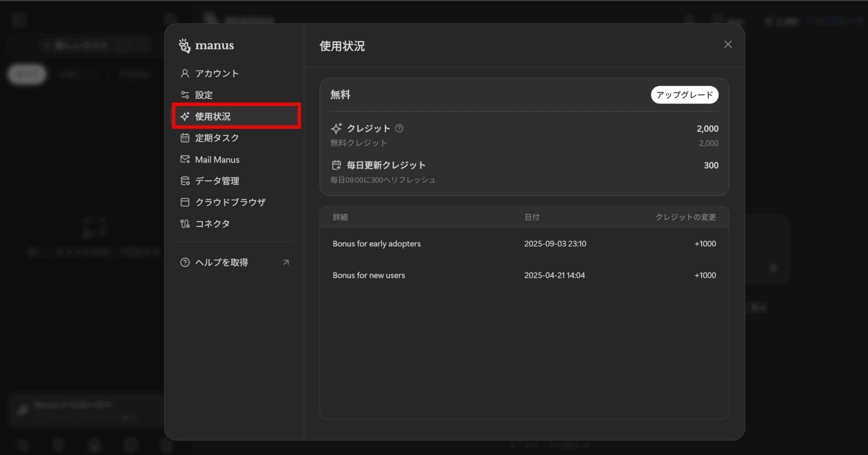Click the date 2025-09-03 23:10

pos(555,244)
